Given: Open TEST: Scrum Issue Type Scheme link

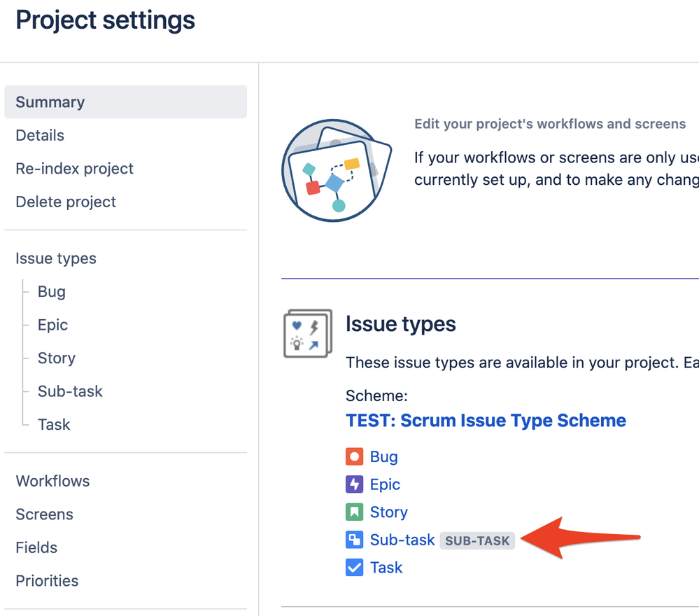Looking at the screenshot, I should [486, 421].
